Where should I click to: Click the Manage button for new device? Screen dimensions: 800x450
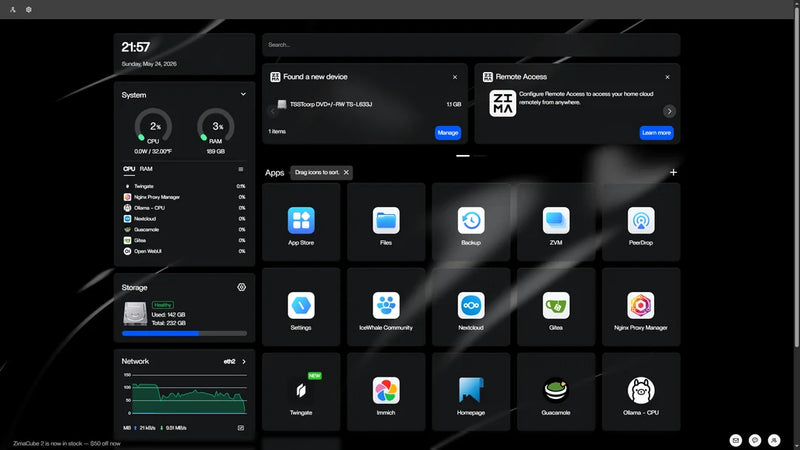(448, 133)
